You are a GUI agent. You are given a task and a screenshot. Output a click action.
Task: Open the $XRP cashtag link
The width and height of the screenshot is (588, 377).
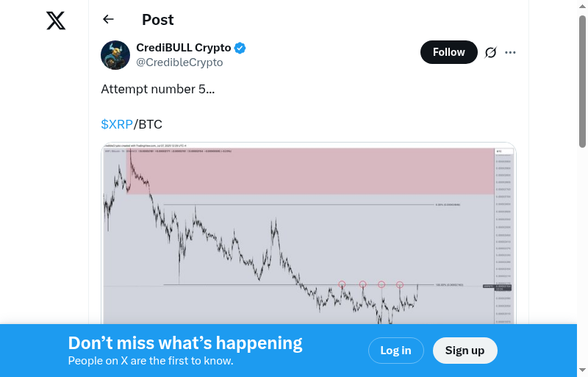(117, 124)
